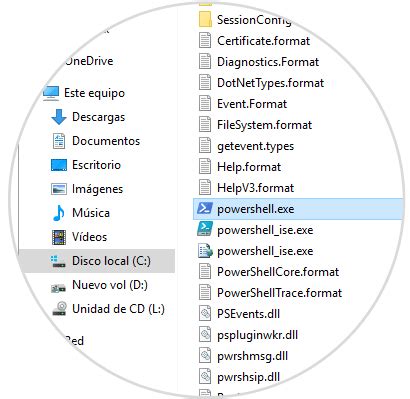Viewport: 410px width, 399px height.
Task: Select Diagnostics.Format file name
Action: coord(268,62)
